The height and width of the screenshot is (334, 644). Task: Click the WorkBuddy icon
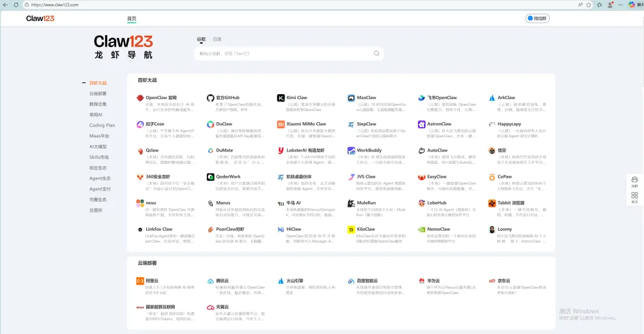tap(351, 150)
